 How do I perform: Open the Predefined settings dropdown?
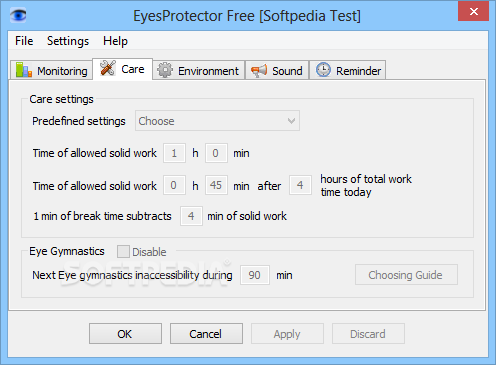pyautogui.click(x=217, y=121)
